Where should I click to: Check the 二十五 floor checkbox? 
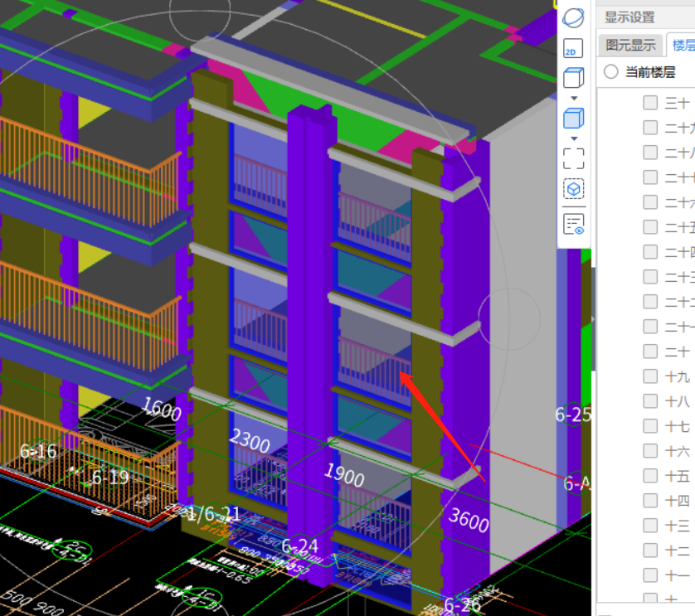pos(650,227)
